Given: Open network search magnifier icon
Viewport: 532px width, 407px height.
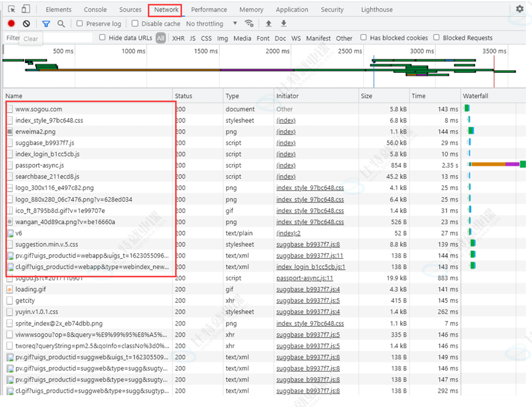Looking at the screenshot, I should tap(61, 23).
